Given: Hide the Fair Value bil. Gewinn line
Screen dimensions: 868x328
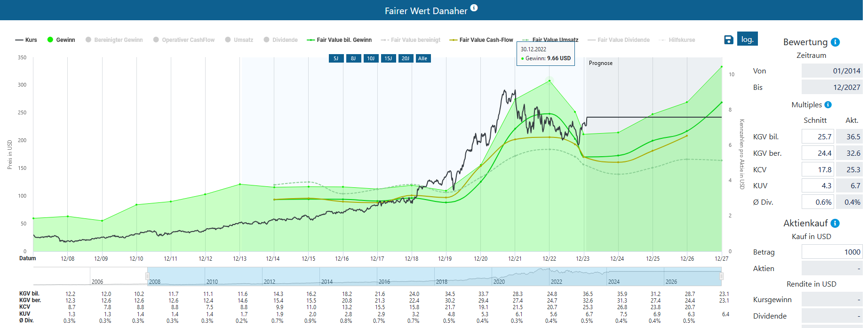Looking at the screenshot, I should [x=339, y=40].
